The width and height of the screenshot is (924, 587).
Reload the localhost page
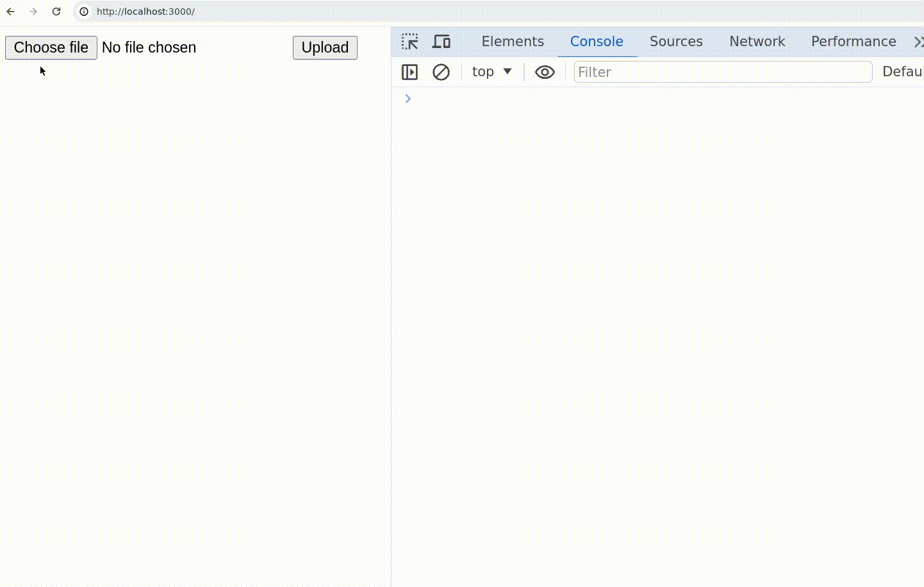pyautogui.click(x=56, y=12)
